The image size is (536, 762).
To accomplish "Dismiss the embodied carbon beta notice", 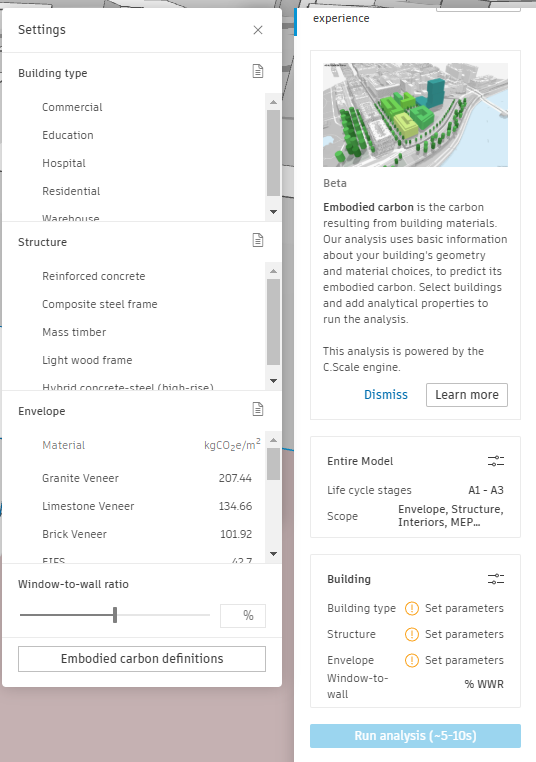I will tap(386, 395).
